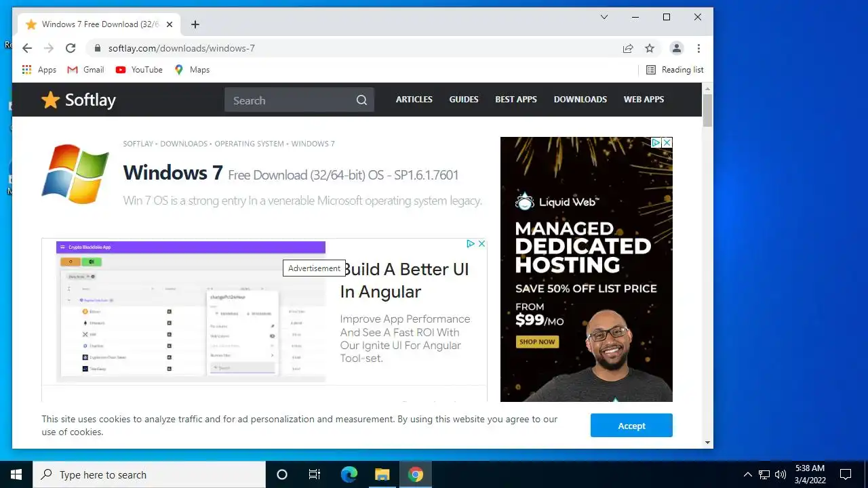Screen dimensions: 868x488
Task: Select the Windows 7 Free Download tab
Action: tap(100, 24)
